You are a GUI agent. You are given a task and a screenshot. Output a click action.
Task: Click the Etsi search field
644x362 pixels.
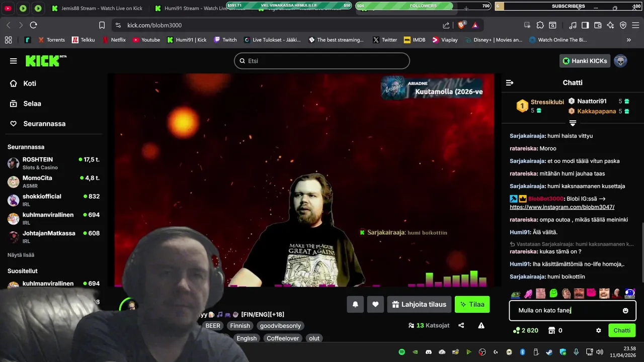point(322,61)
